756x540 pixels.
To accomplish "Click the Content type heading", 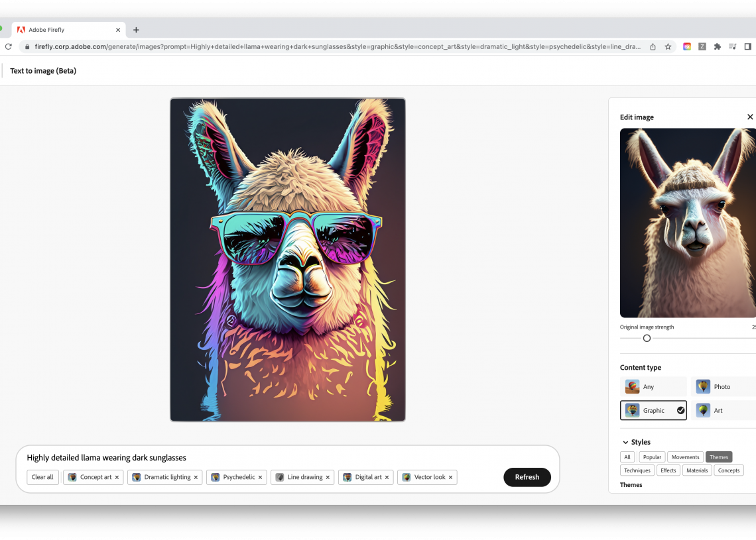I will (x=641, y=367).
